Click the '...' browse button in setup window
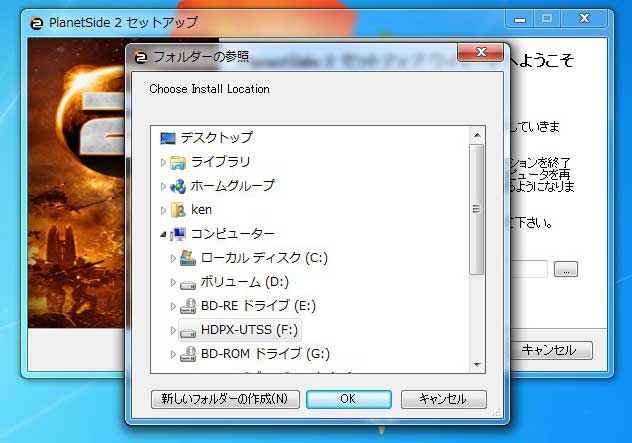Screen dimensions: 632x443 point(566,269)
